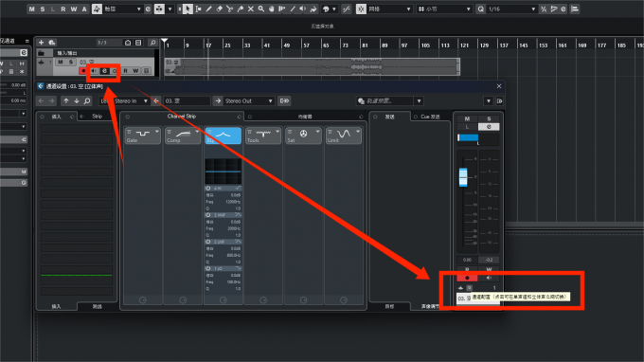This screenshot has width=644, height=362.
Task: Click the window layout setup icon
Action: click(x=575, y=9)
